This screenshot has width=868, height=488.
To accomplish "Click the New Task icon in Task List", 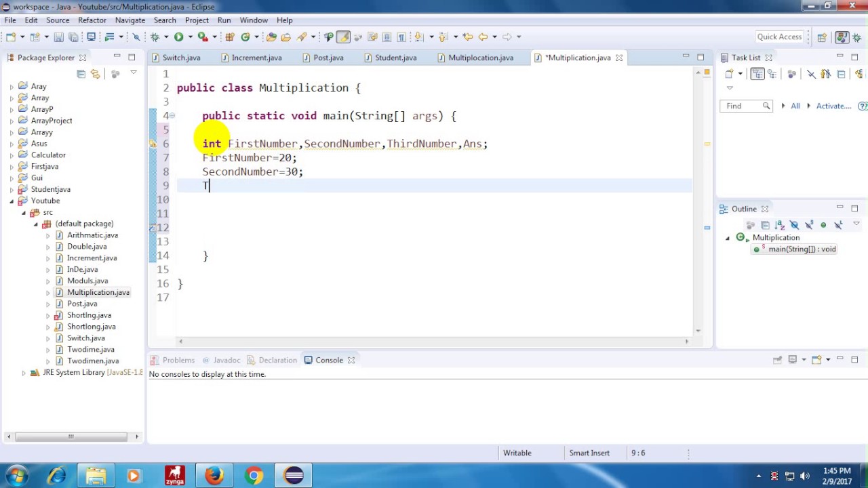I will point(730,73).
